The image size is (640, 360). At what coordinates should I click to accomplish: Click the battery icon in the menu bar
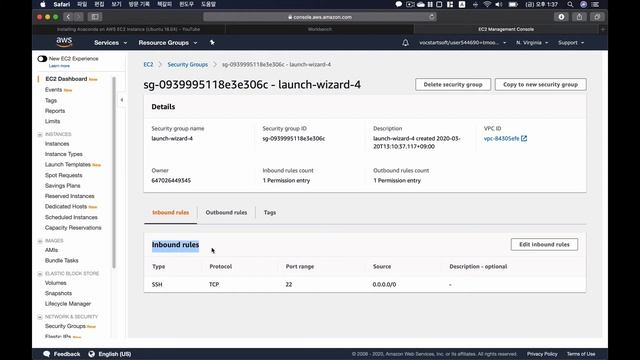click(513, 4)
